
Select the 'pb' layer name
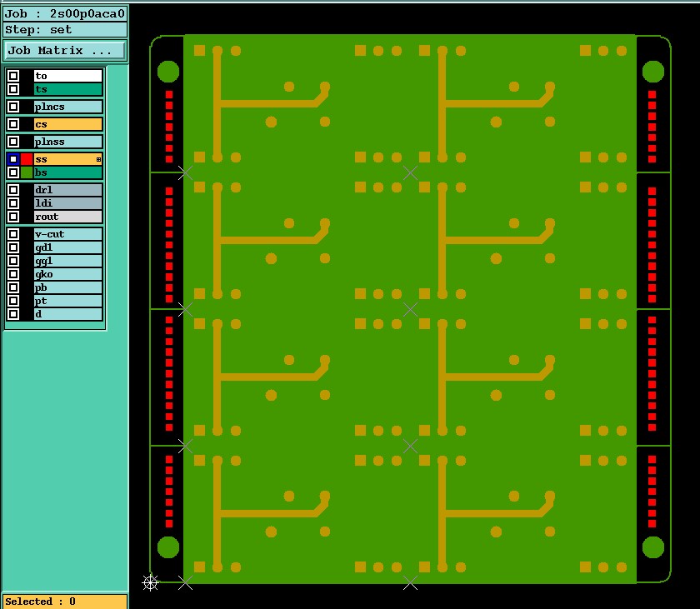click(67, 287)
